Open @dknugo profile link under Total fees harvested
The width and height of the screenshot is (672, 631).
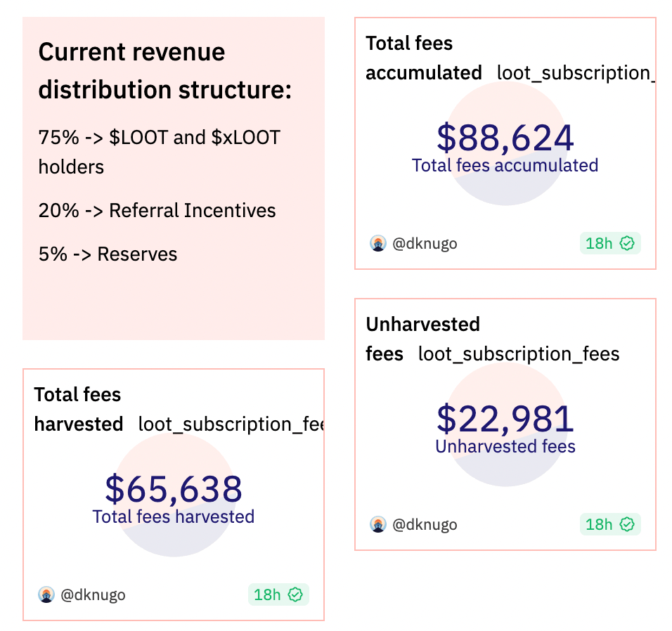tap(93, 595)
